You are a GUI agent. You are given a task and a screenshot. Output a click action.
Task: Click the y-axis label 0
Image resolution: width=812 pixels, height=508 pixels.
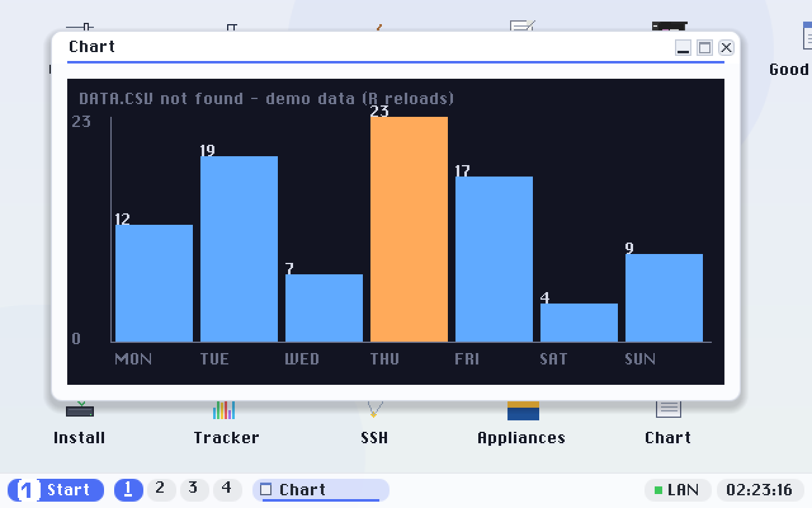coord(76,338)
